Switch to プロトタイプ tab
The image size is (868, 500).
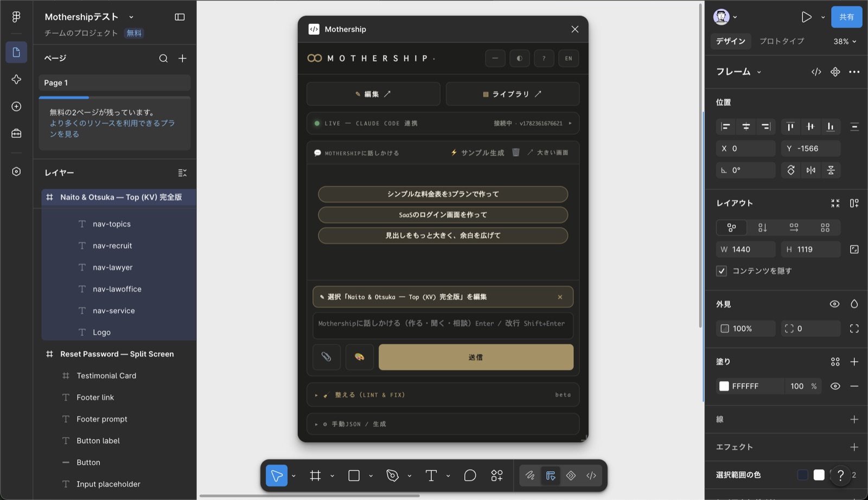pos(782,41)
